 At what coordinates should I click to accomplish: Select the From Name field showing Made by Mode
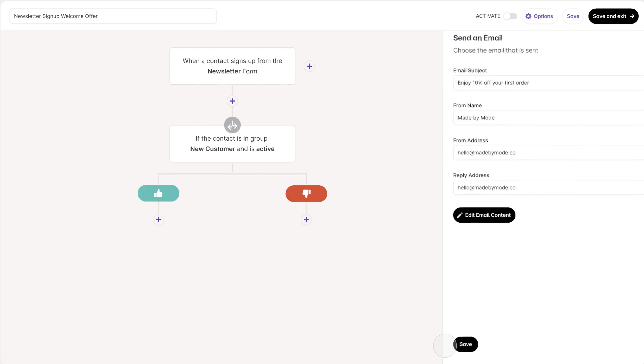[x=547, y=118]
